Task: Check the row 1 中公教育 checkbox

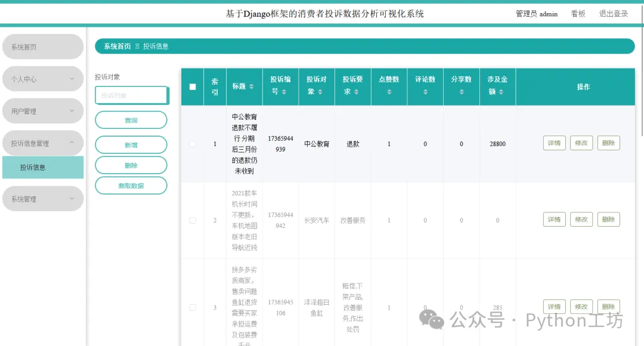Action: (x=193, y=144)
